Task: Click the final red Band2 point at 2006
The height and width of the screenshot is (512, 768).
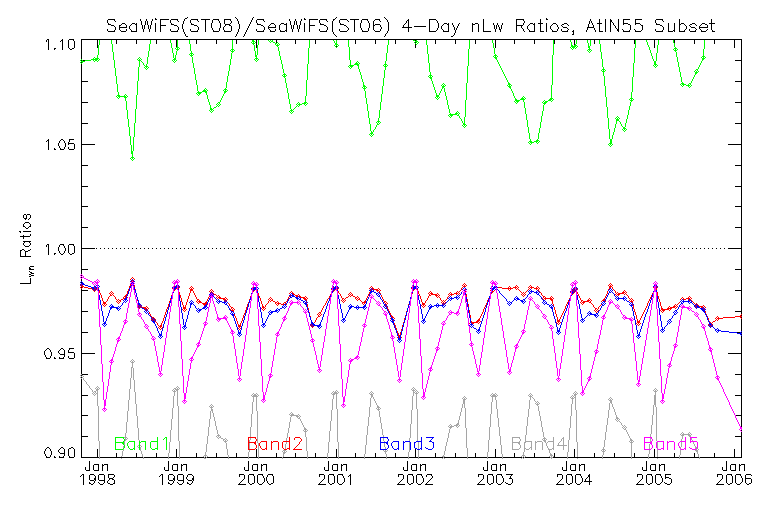Action: coord(741,317)
